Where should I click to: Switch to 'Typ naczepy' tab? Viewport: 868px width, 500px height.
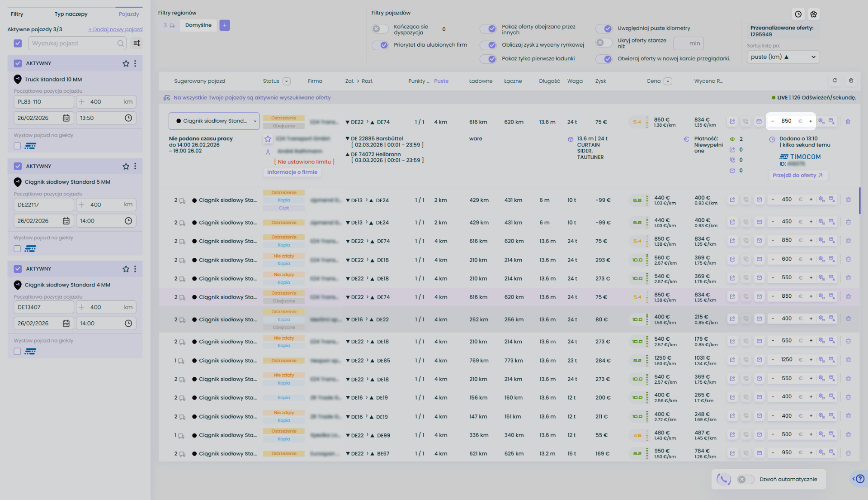(71, 14)
